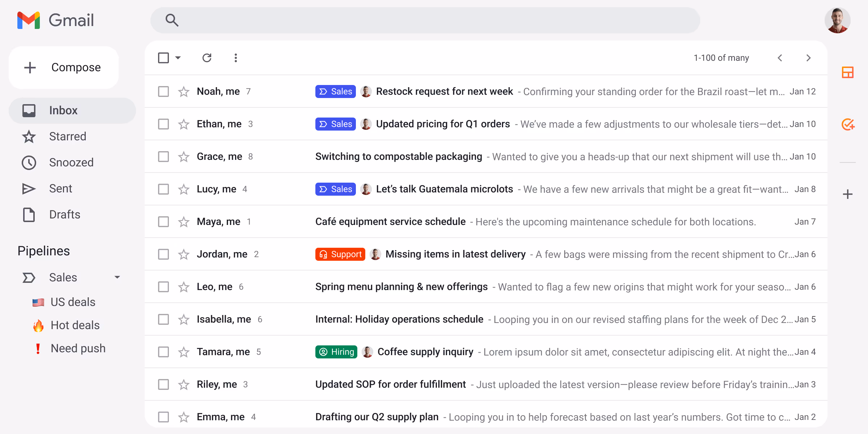
Task: Open the Streak pipeline panel icon on right sidebar
Action: (848, 72)
